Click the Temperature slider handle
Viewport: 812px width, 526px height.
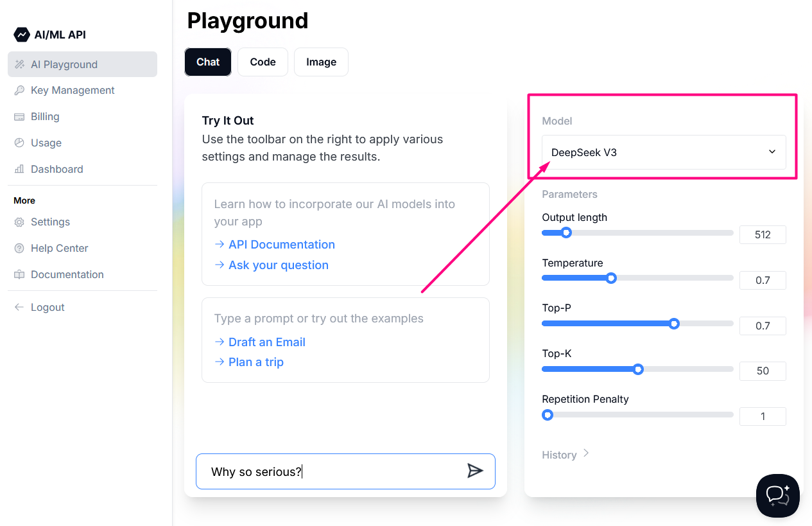[x=612, y=278]
